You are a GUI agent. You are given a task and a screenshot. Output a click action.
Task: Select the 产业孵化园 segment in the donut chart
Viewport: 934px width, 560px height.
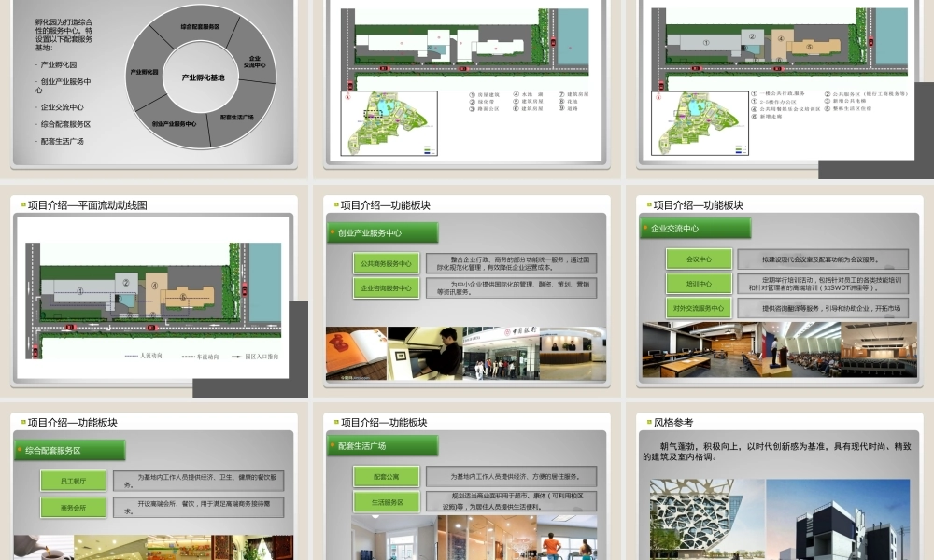pyautogui.click(x=143, y=72)
